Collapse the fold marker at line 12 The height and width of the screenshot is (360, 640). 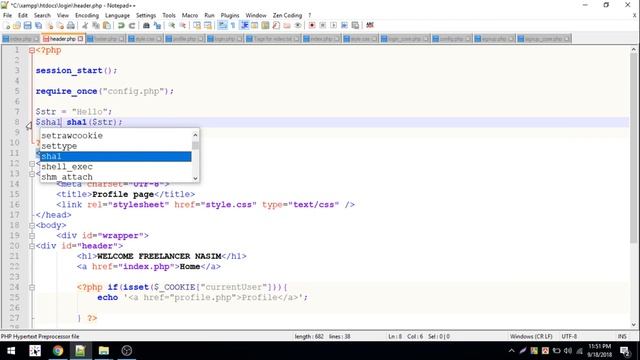32,164
